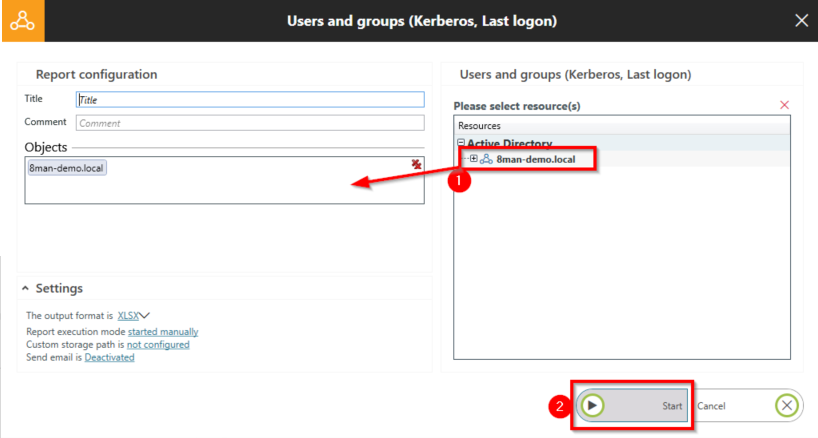Collapse the Active Directory tree node
The image size is (818, 438).
click(x=461, y=144)
